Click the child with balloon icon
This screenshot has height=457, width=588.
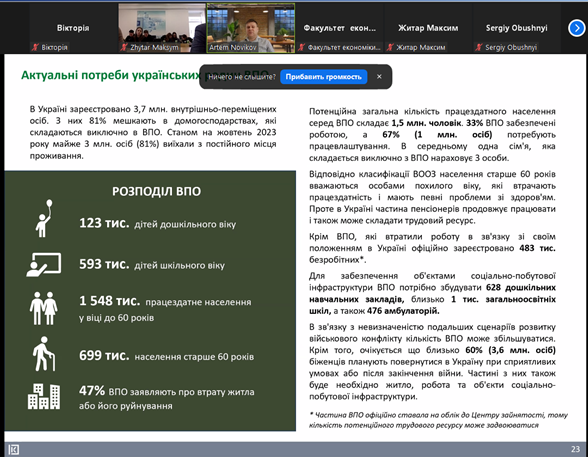[x=44, y=219]
